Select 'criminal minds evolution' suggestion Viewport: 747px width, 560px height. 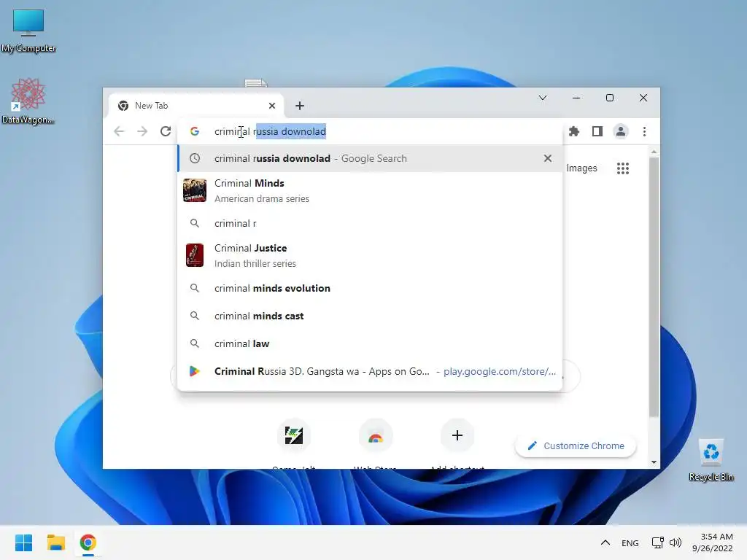tap(370, 288)
